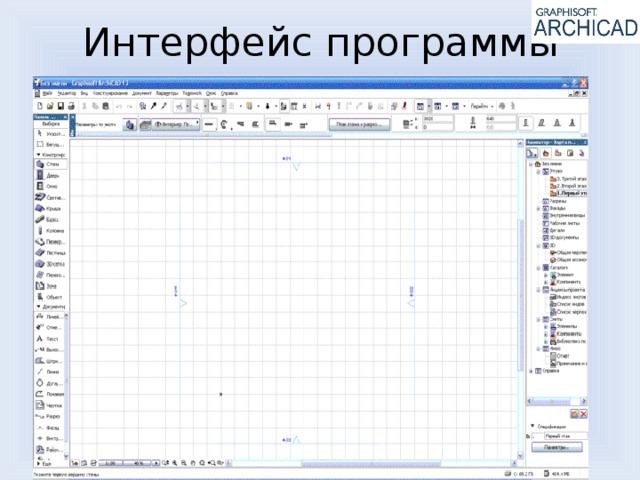
Task: Click the Перейти toolbar button
Action: click(x=480, y=106)
